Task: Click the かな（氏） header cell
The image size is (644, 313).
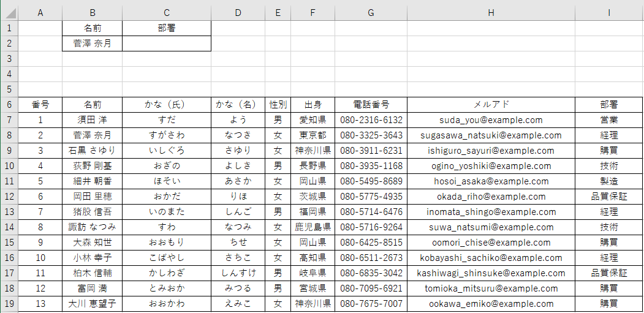Action: (x=167, y=104)
